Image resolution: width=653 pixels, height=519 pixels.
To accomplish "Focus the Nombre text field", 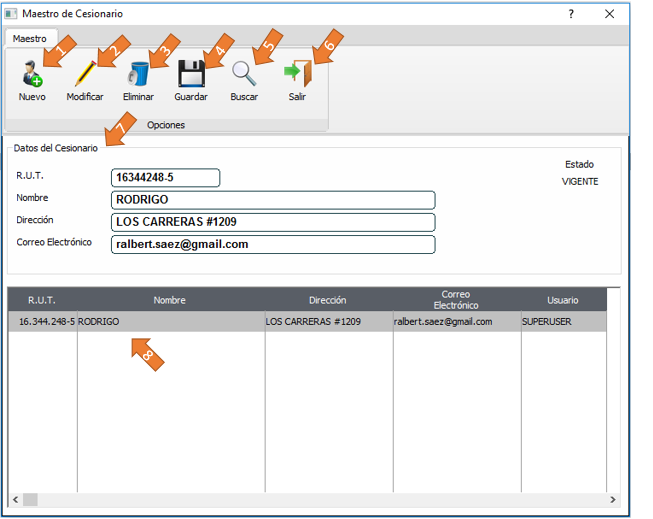I will pos(273,200).
